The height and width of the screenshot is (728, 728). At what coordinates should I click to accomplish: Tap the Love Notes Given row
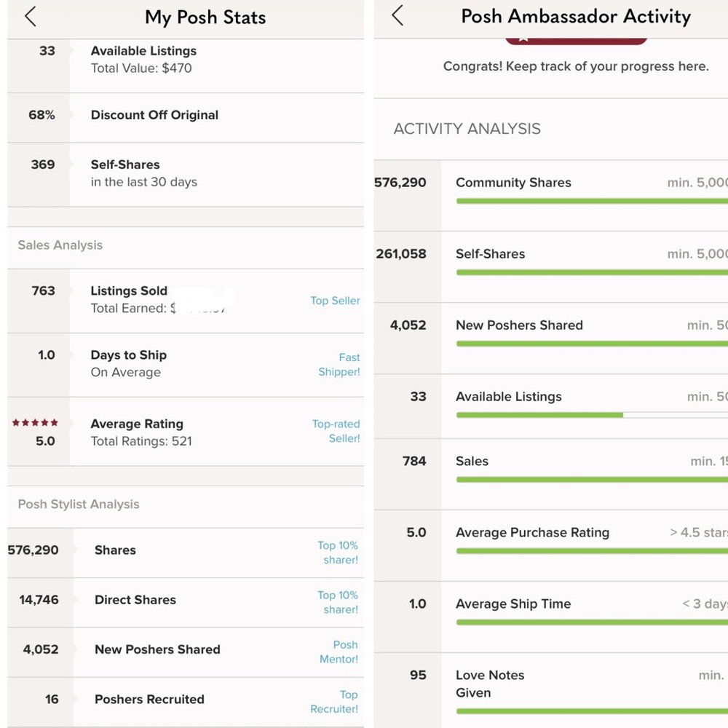point(551,690)
